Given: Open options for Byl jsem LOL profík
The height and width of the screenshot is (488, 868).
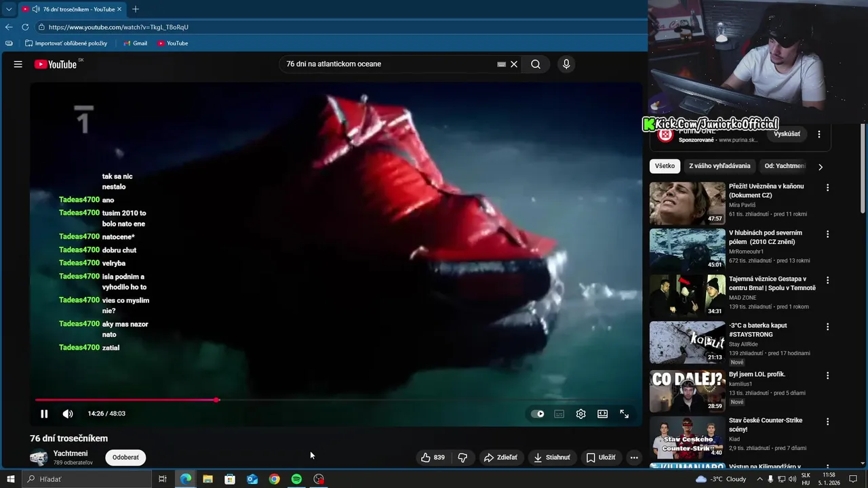Looking at the screenshot, I should pos(827,375).
